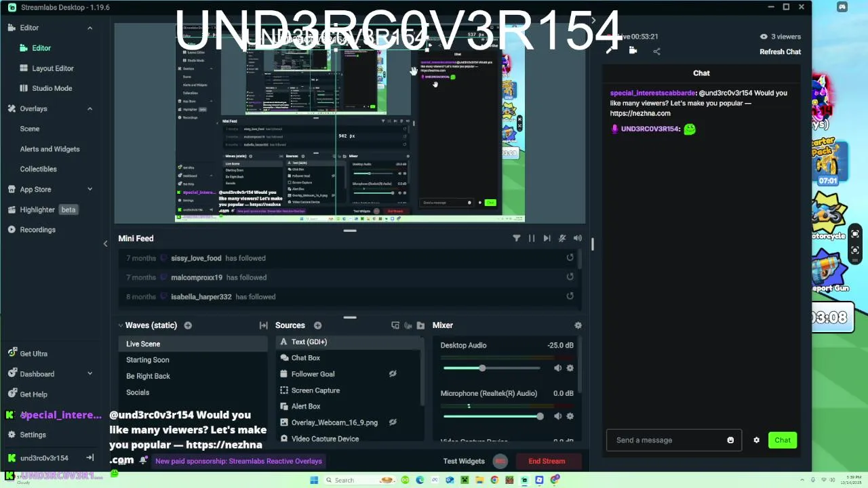Image resolution: width=868 pixels, height=488 pixels.
Task: Click the Microphone volume slider
Action: tap(492, 416)
